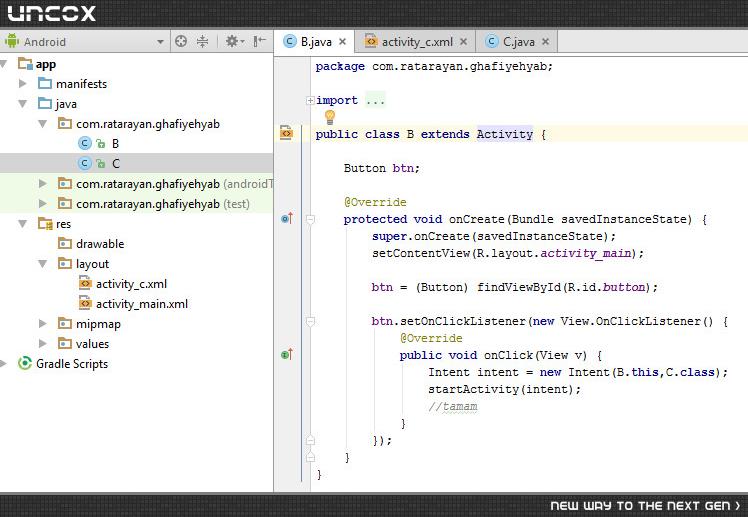Click the Button btn declaration
This screenshot has width=748, height=517.
(x=382, y=168)
